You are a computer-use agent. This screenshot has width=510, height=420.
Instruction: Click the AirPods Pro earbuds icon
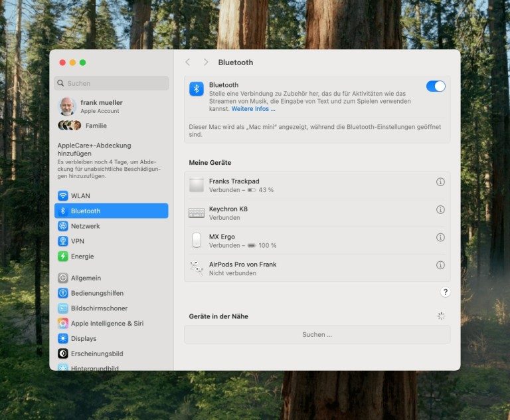click(x=197, y=268)
